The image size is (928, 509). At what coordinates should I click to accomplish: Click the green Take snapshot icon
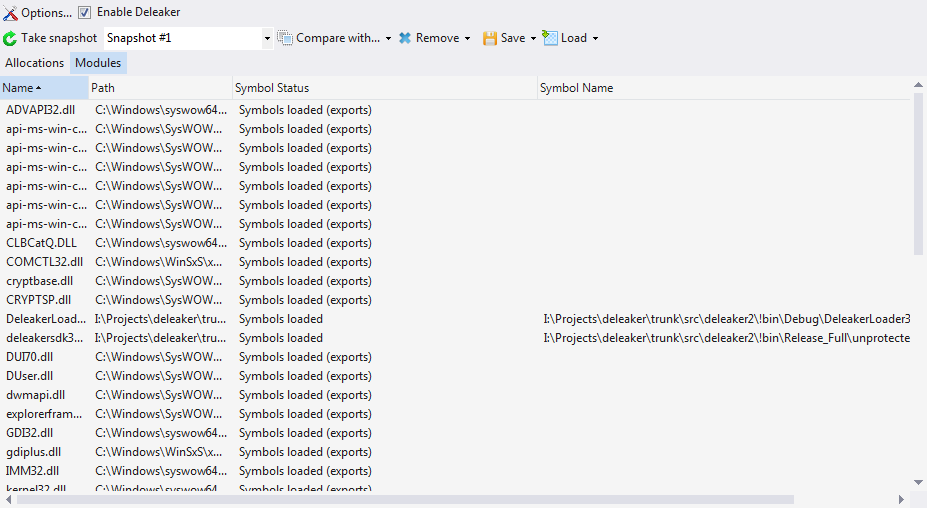pyautogui.click(x=10, y=38)
